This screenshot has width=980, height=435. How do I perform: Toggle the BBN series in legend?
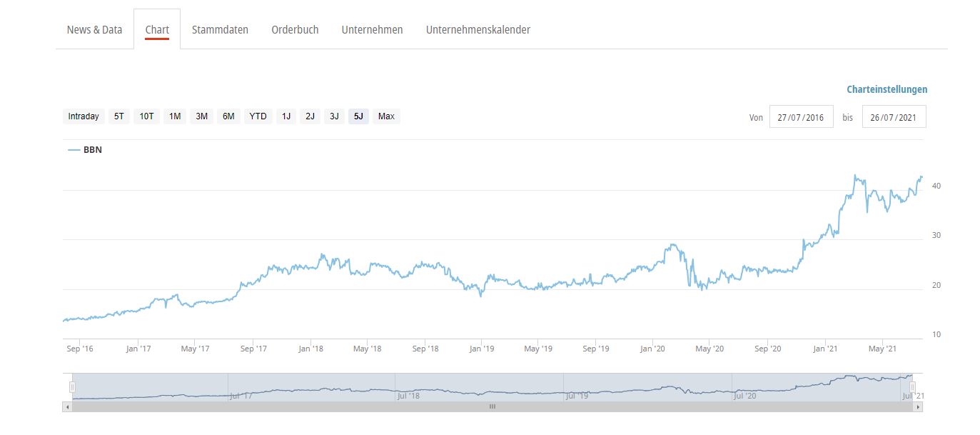click(85, 150)
